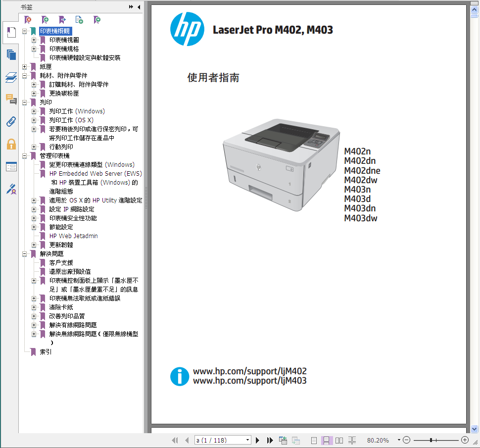This screenshot has width=480, height=448.
Task: Open the HP Web Jetadmin bookmark
Action: (73, 236)
